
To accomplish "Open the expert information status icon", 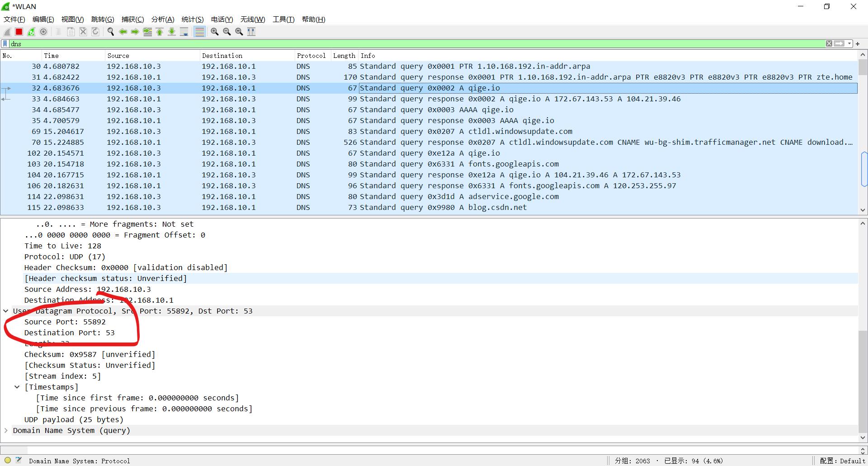I will (x=8, y=461).
